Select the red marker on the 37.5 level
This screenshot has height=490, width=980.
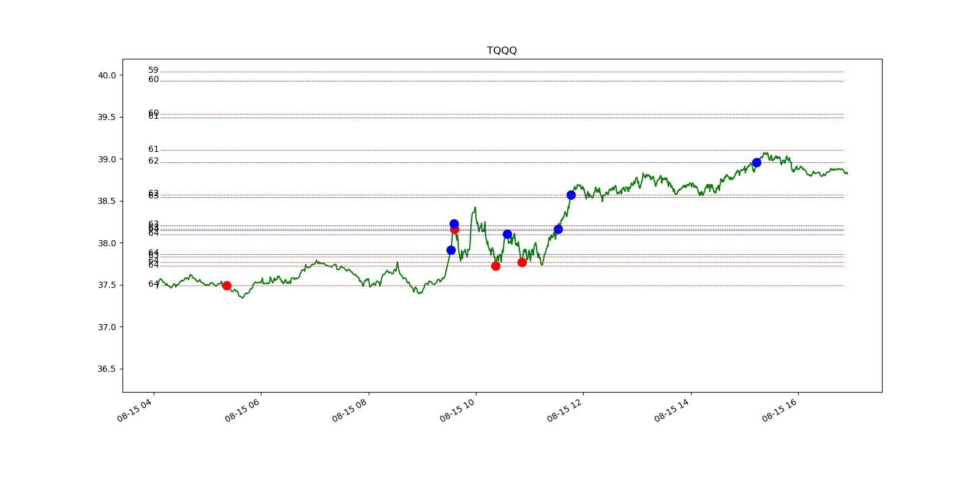[x=227, y=285]
